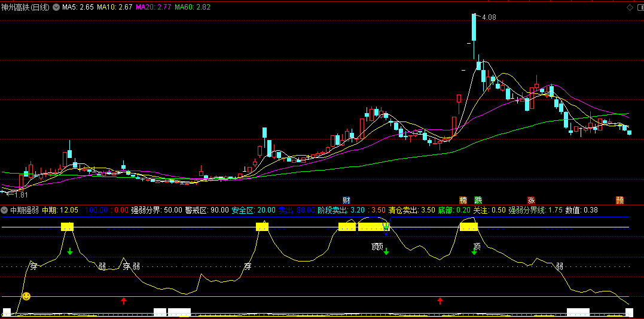Screen dimensions: 644x319
Task: Select the MA20: 2.77 legend
Action: click(154, 7)
